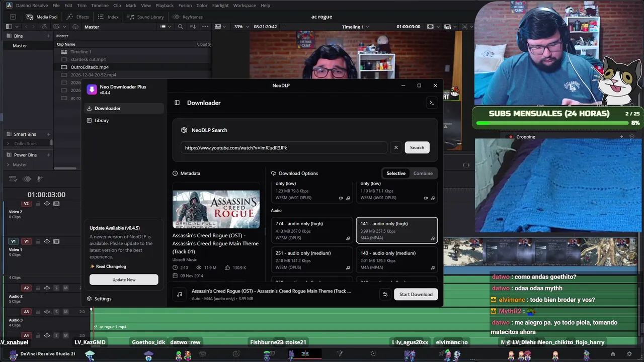Click the Update Now button
This screenshot has height=362, width=644.
[124, 280]
